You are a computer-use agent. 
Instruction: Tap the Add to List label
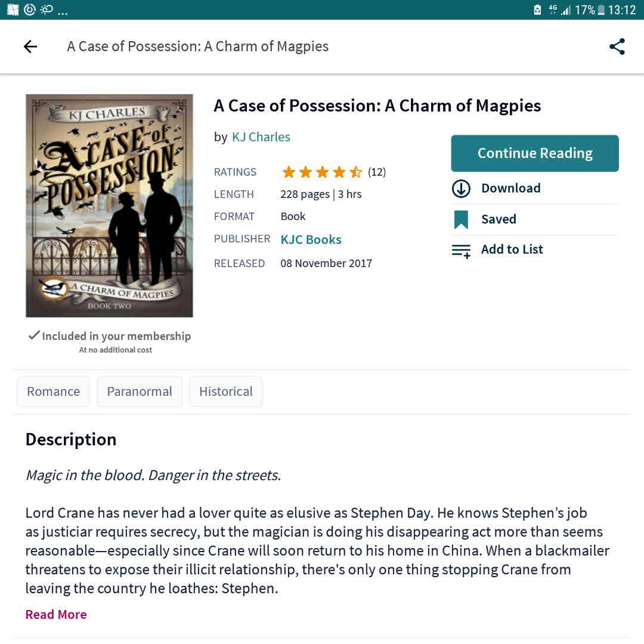click(x=512, y=250)
